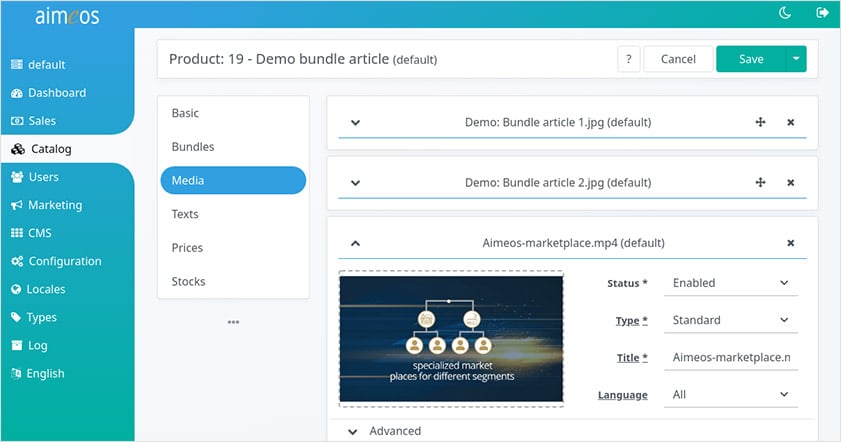Open Sales in the sidebar
The height and width of the screenshot is (442, 841).
click(33, 121)
